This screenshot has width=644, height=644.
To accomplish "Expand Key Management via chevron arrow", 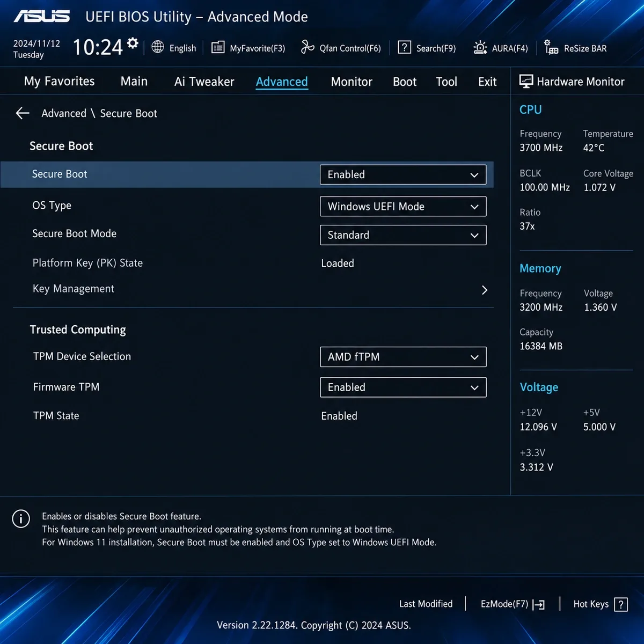I will tap(485, 290).
